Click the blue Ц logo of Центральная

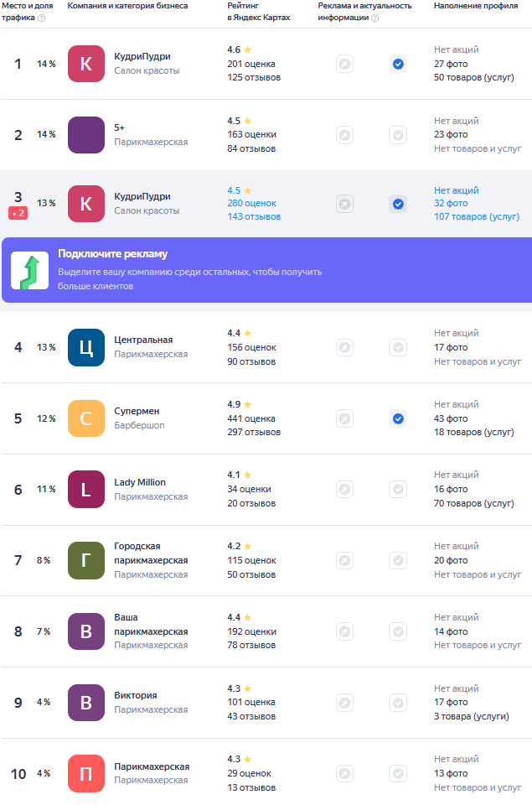86,347
